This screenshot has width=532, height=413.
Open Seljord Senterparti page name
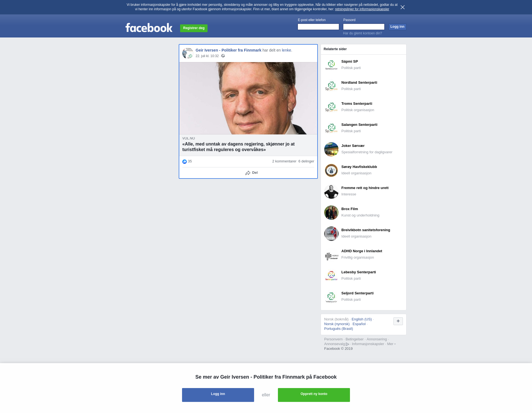[x=357, y=293]
